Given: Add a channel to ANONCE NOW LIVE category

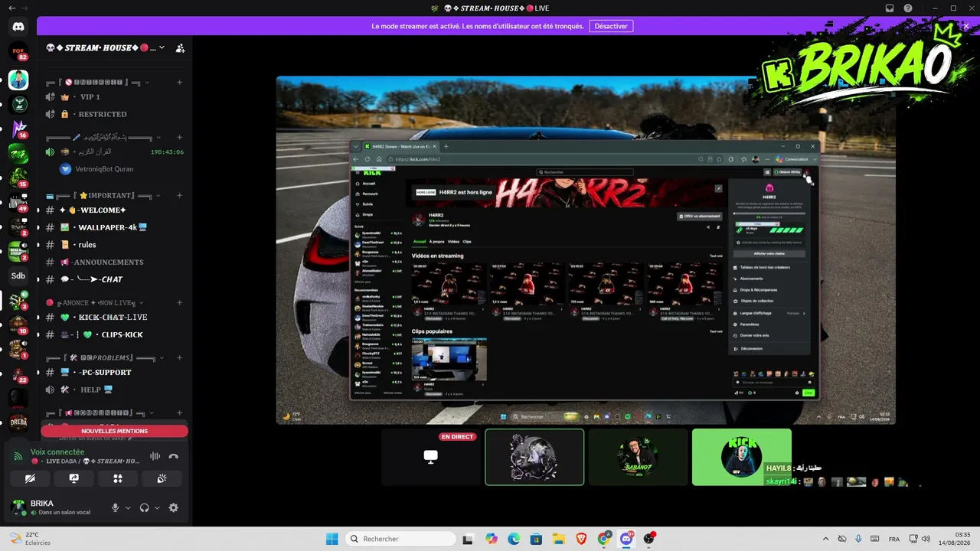Looking at the screenshot, I should click(179, 302).
